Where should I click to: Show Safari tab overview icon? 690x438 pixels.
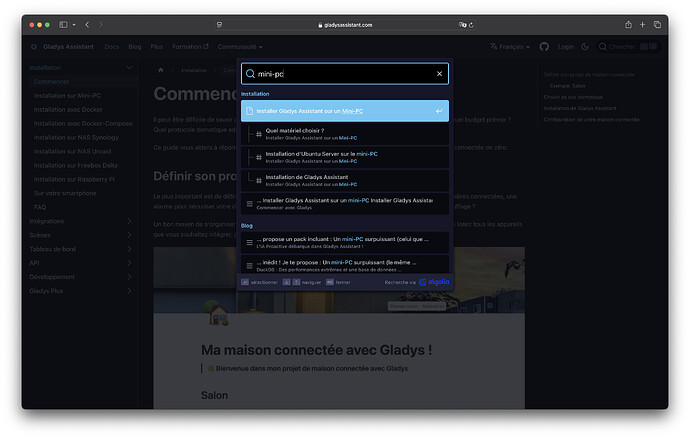coord(657,25)
